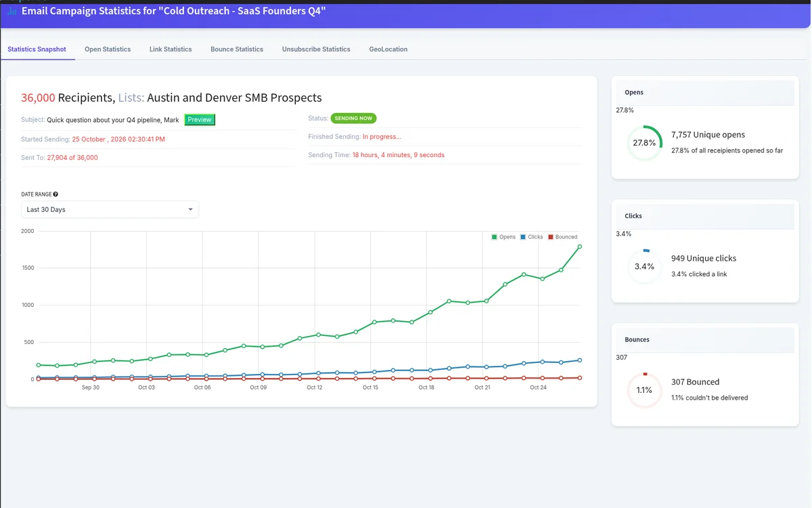Click the 36,000 recipients count
The image size is (812, 508).
pyautogui.click(x=38, y=98)
